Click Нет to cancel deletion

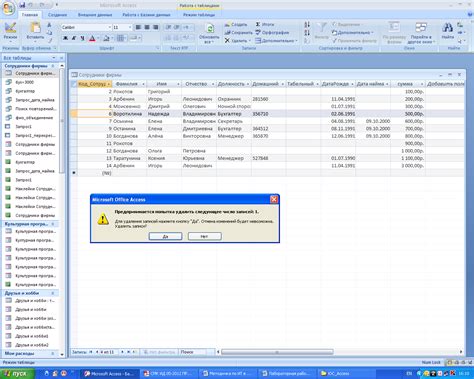(x=204, y=236)
